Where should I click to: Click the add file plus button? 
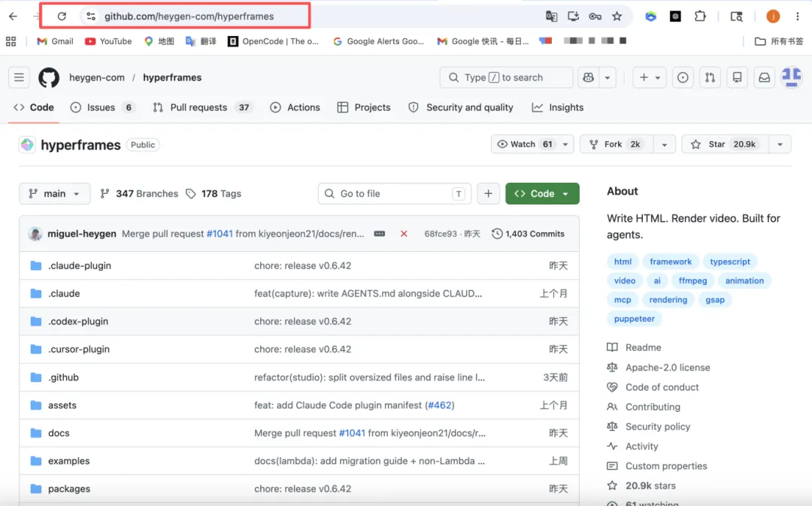tap(489, 194)
